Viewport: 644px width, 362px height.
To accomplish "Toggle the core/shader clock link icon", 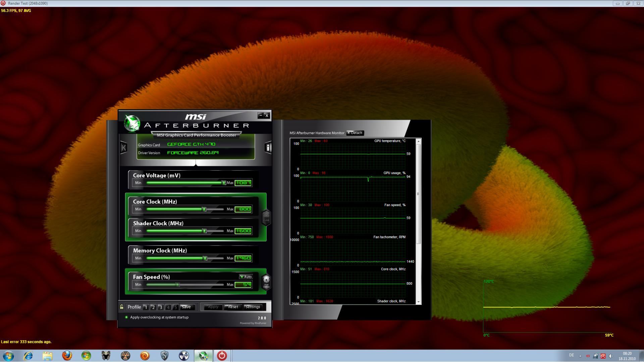I will 266,218.
